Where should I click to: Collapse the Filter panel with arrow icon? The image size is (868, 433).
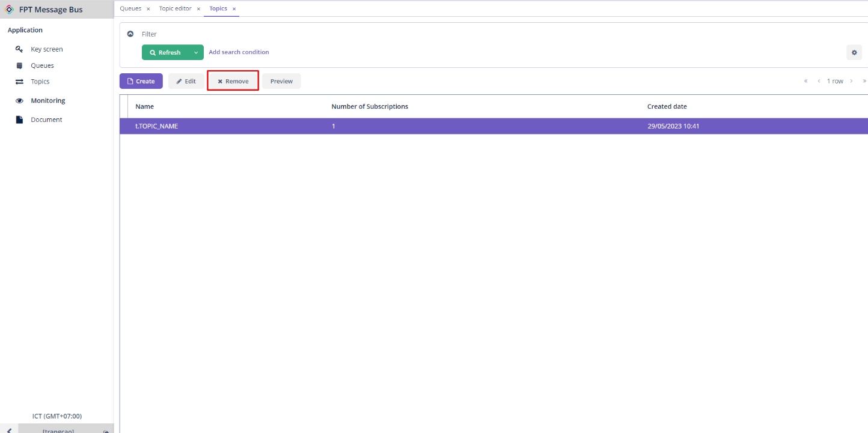click(130, 34)
